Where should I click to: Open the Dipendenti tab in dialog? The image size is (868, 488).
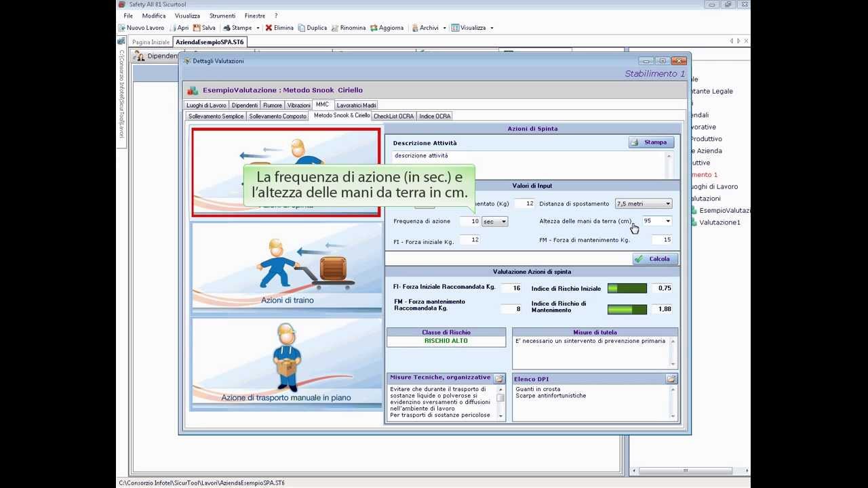pyautogui.click(x=245, y=105)
